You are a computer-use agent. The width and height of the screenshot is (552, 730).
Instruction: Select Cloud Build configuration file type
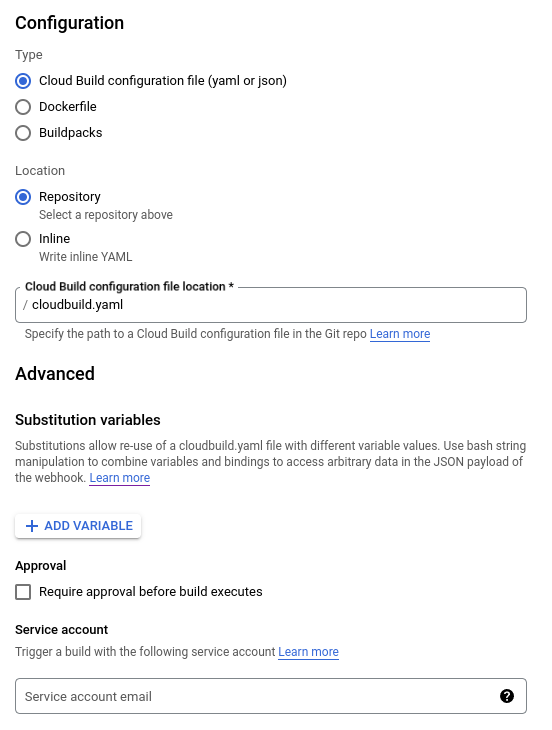(x=23, y=81)
